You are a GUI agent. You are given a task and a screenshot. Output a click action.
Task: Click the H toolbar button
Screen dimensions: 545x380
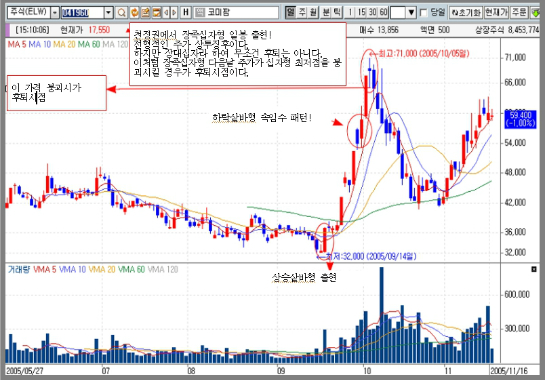pos(186,13)
